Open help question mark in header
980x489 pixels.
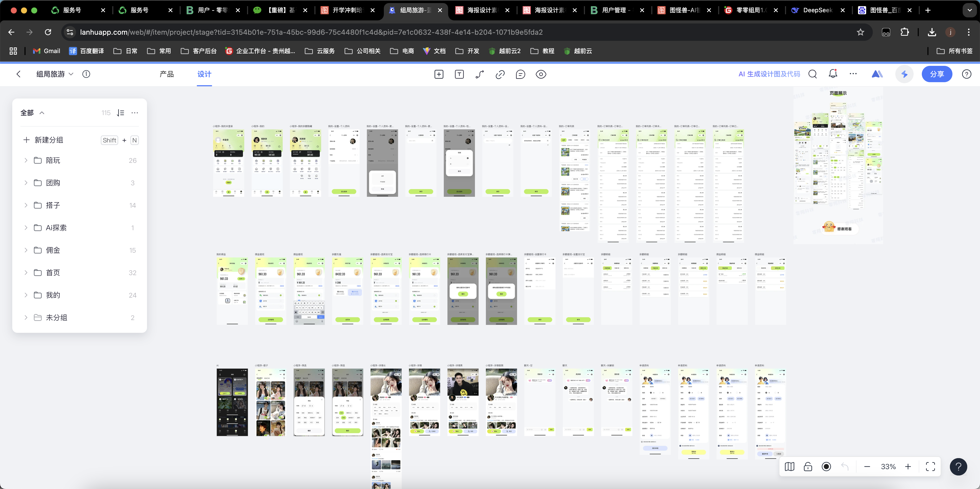[x=967, y=74]
